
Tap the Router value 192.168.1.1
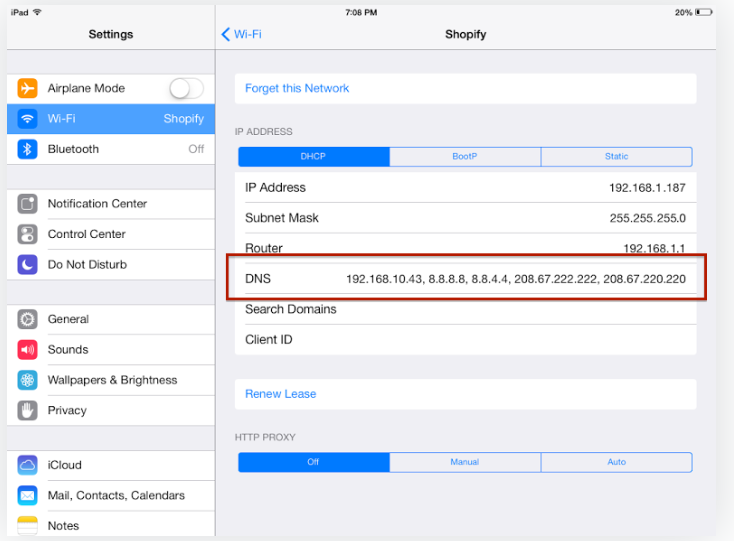coord(654,248)
